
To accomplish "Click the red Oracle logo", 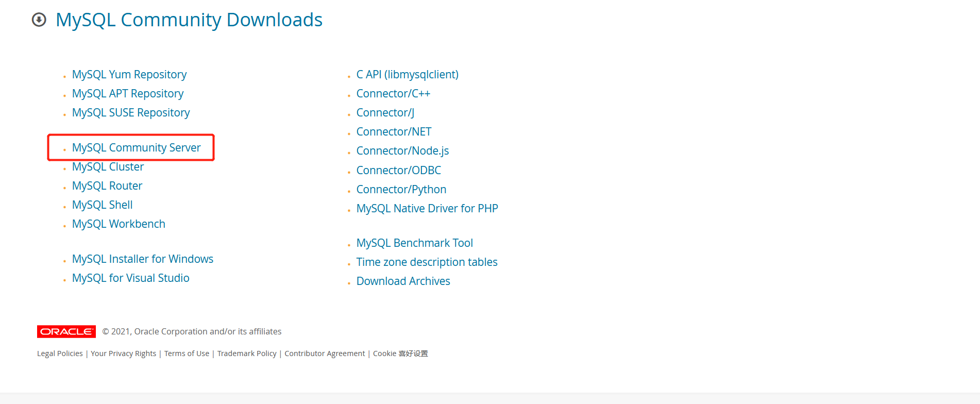I will point(66,331).
